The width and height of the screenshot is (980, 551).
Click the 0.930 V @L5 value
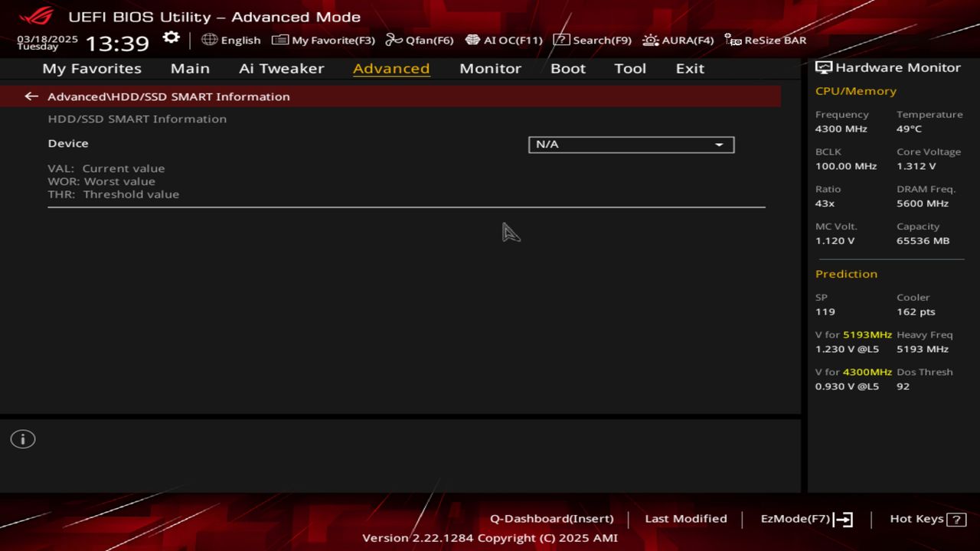(x=848, y=387)
